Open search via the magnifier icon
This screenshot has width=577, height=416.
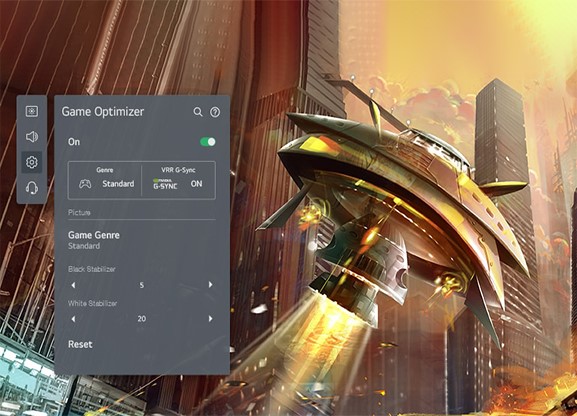coord(198,112)
